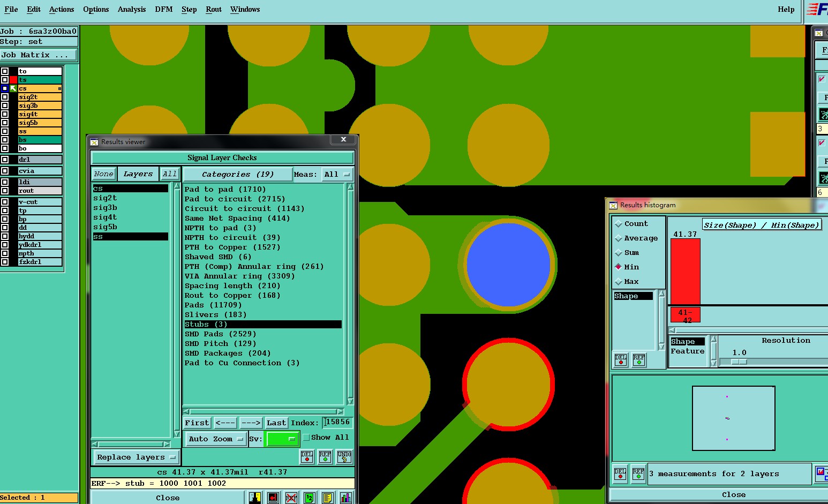Click Size(Shape) / Min(Shape) selector
The width and height of the screenshot is (828, 504).
click(762, 225)
